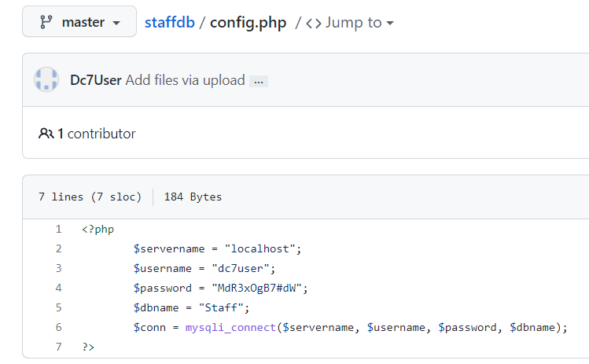
Task: Select line number 4 with $password
Action: point(58,288)
